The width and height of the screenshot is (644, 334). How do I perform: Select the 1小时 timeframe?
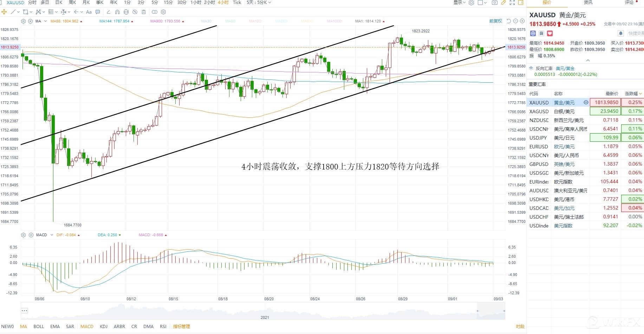pyautogui.click(x=196, y=2)
